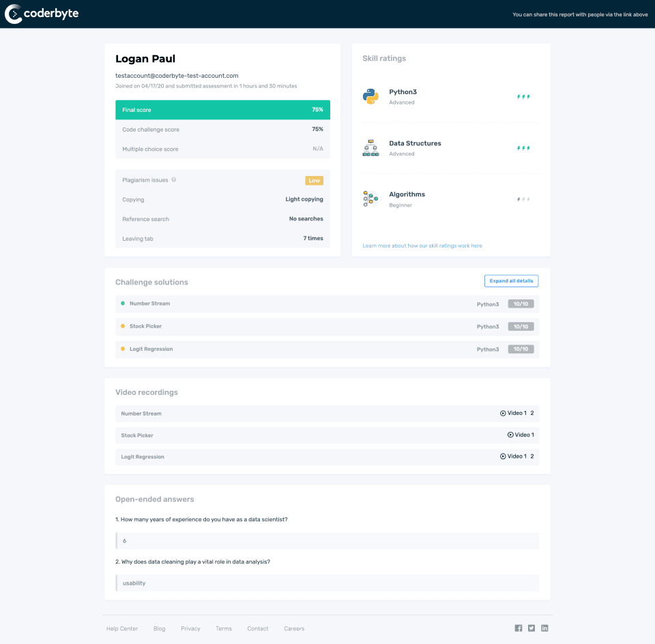This screenshot has height=644, width=655.
Task: Click the Algorithms skill icon
Action: tap(371, 199)
